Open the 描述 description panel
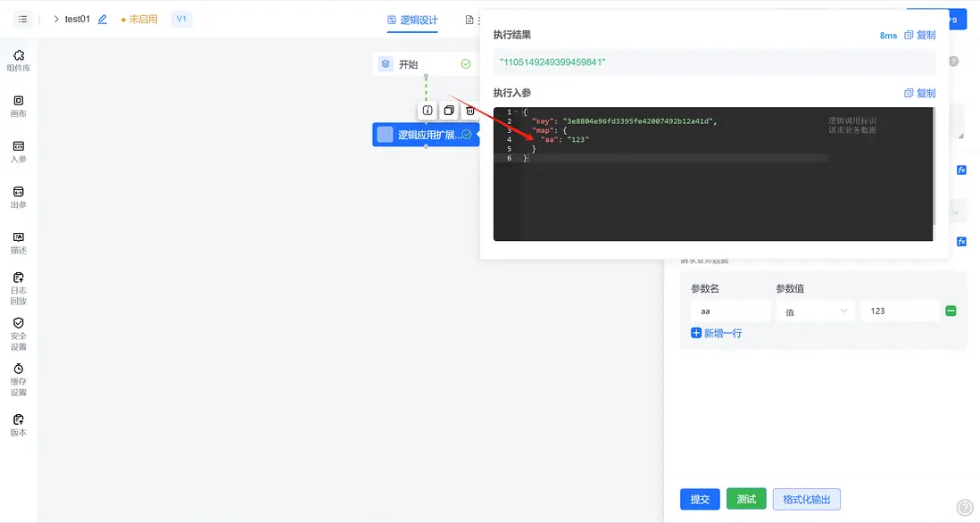Viewport: 980px width, 523px height. (x=18, y=243)
